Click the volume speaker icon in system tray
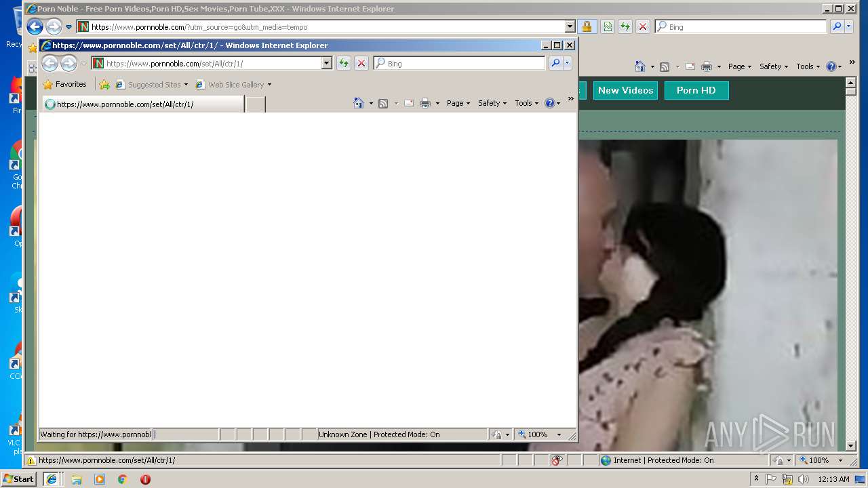This screenshot has height=488, width=868. pyautogui.click(x=804, y=479)
